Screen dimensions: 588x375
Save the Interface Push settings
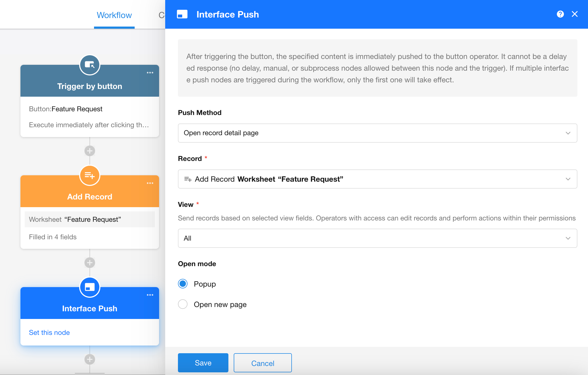pos(203,363)
